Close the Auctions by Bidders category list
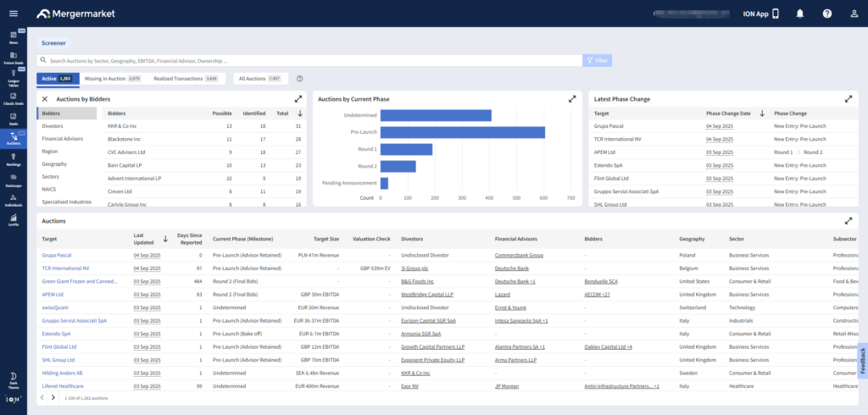This screenshot has width=868, height=415. coord(45,99)
